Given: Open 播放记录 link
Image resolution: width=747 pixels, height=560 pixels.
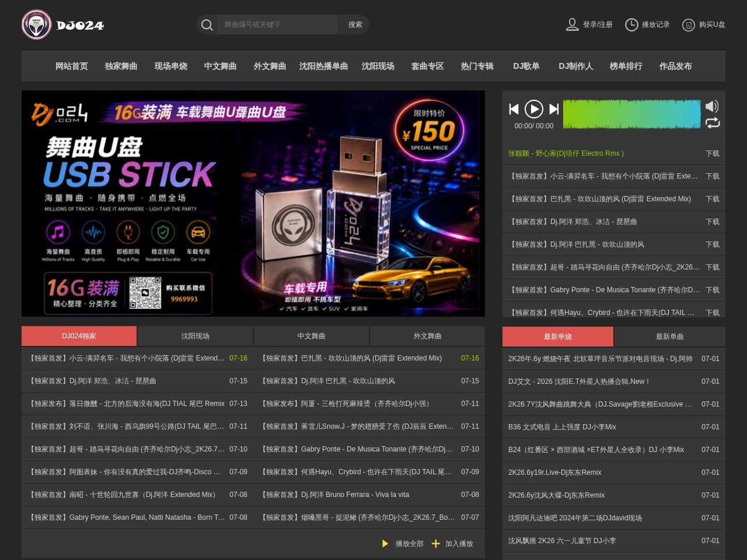Looking at the screenshot, I should tap(655, 24).
